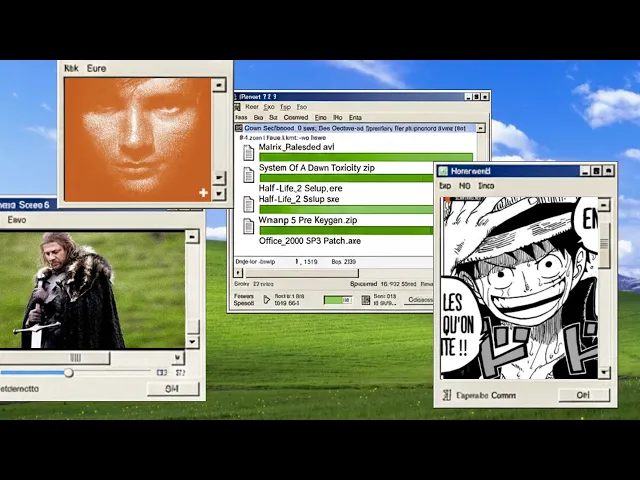This screenshot has height=480, width=640.
Task: Click the play triangle icon next to Feaers Spesod
Action: tap(267, 300)
